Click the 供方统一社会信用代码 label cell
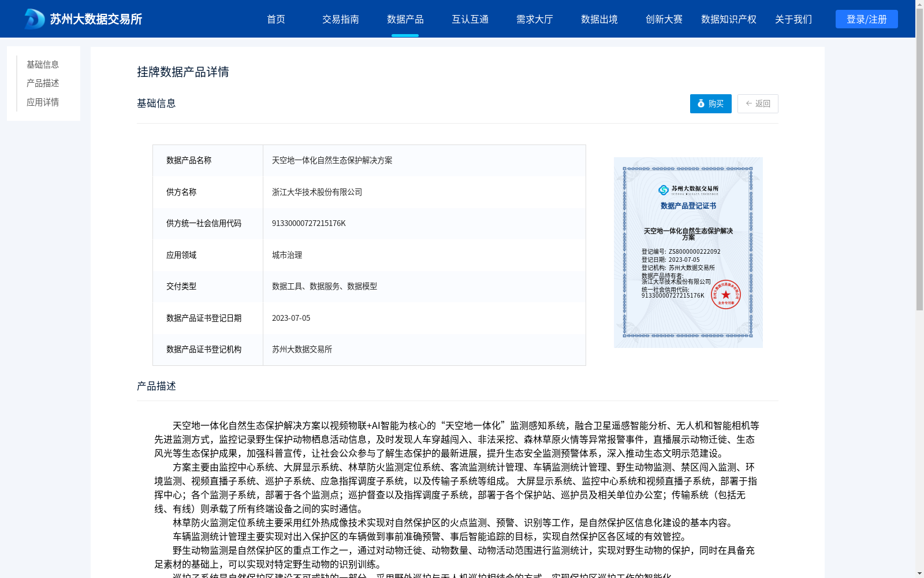Image resolution: width=924 pixels, height=578 pixels. tap(208, 223)
